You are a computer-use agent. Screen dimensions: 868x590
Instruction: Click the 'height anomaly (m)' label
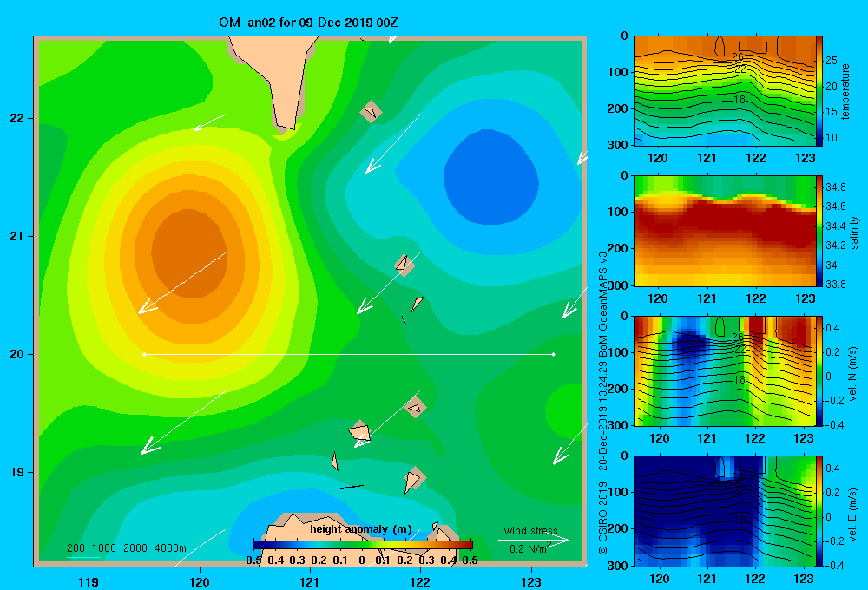point(361,529)
